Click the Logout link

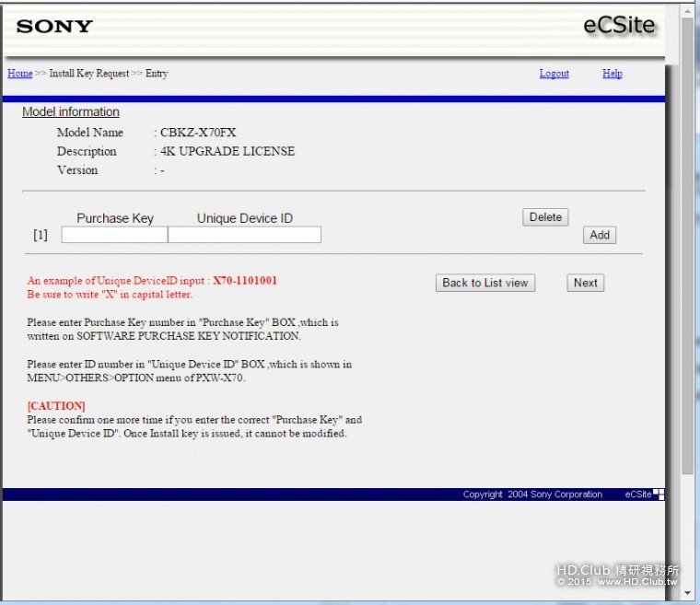point(554,74)
